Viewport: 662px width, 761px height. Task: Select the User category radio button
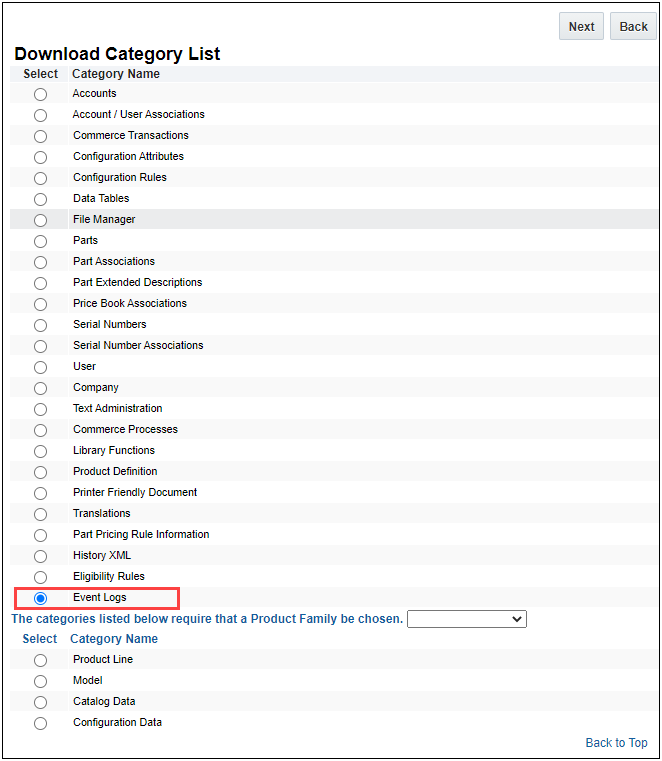pyautogui.click(x=40, y=367)
